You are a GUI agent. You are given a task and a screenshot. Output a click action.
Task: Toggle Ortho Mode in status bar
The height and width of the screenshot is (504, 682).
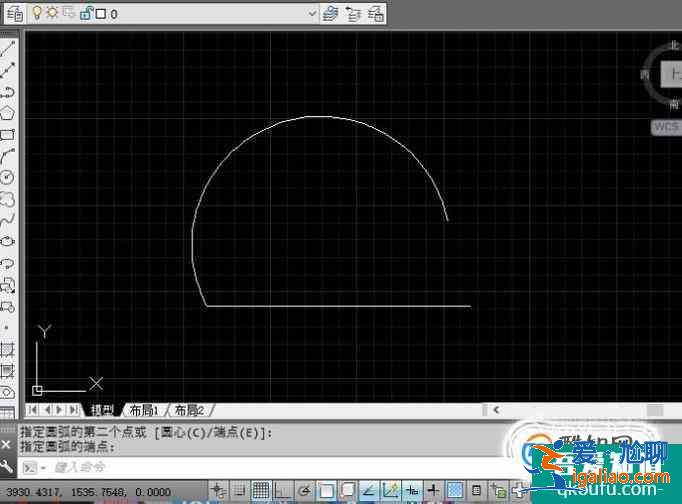(283, 491)
